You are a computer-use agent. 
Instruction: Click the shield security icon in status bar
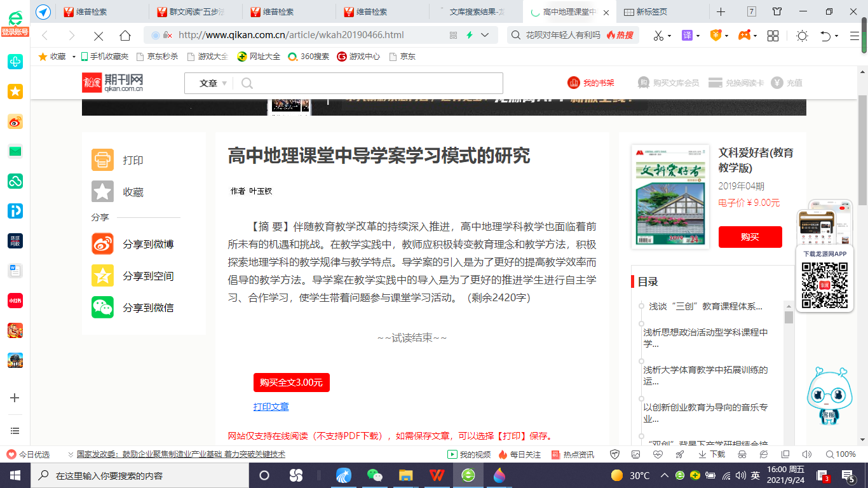click(x=614, y=454)
